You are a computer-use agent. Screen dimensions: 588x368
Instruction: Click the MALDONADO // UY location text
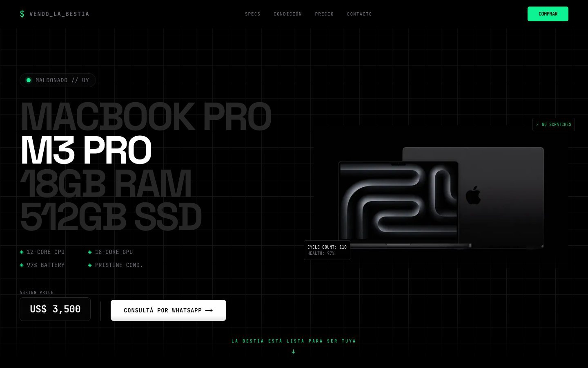[62, 80]
